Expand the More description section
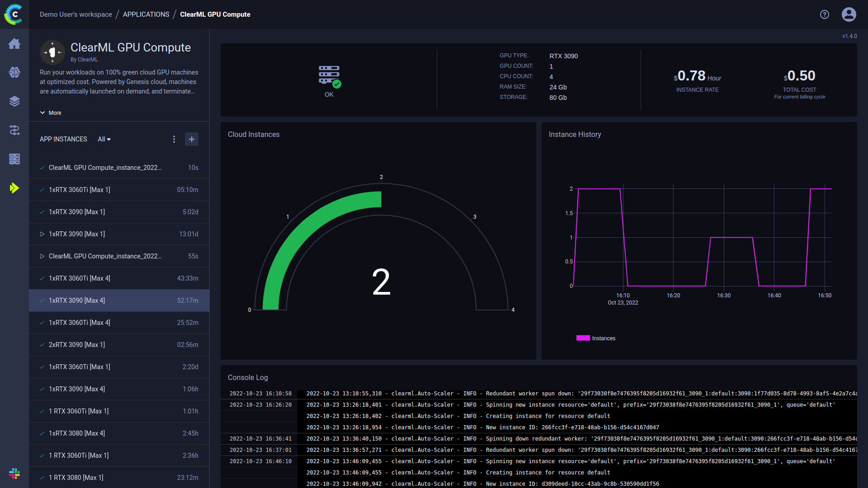 (50, 113)
